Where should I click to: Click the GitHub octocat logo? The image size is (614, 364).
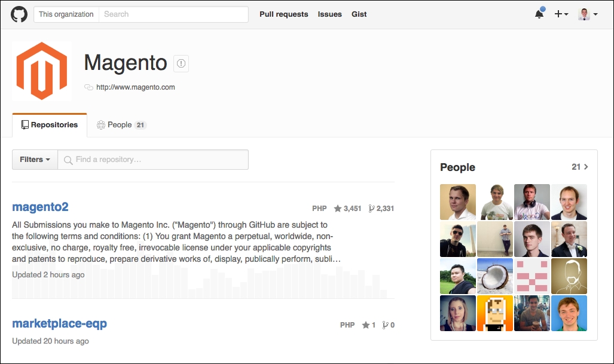coord(19,14)
